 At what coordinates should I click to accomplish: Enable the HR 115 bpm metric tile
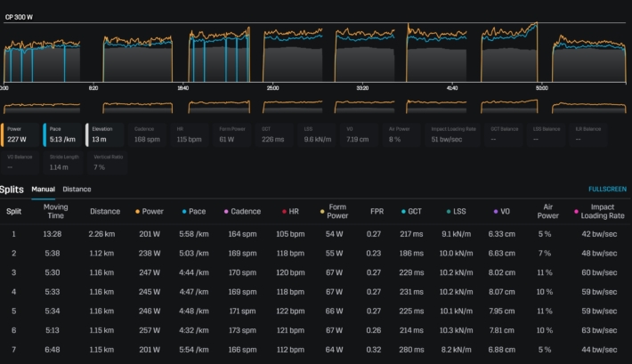click(x=190, y=133)
